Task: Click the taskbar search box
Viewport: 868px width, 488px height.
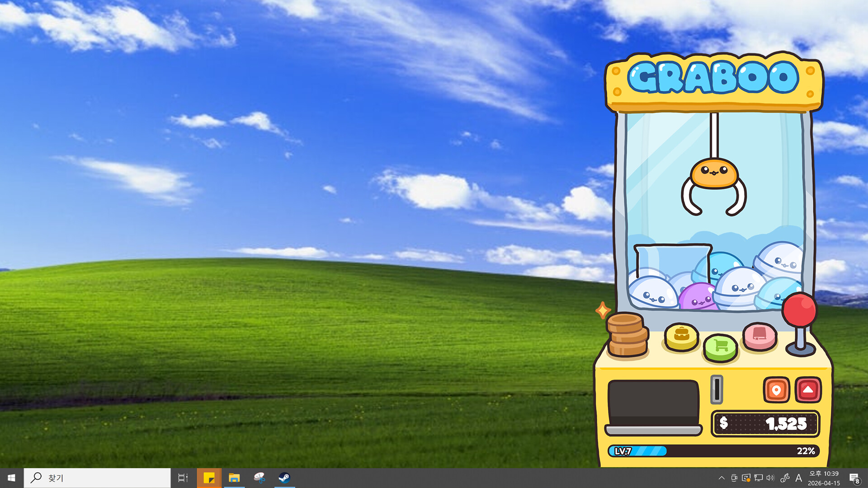Action: pyautogui.click(x=97, y=478)
